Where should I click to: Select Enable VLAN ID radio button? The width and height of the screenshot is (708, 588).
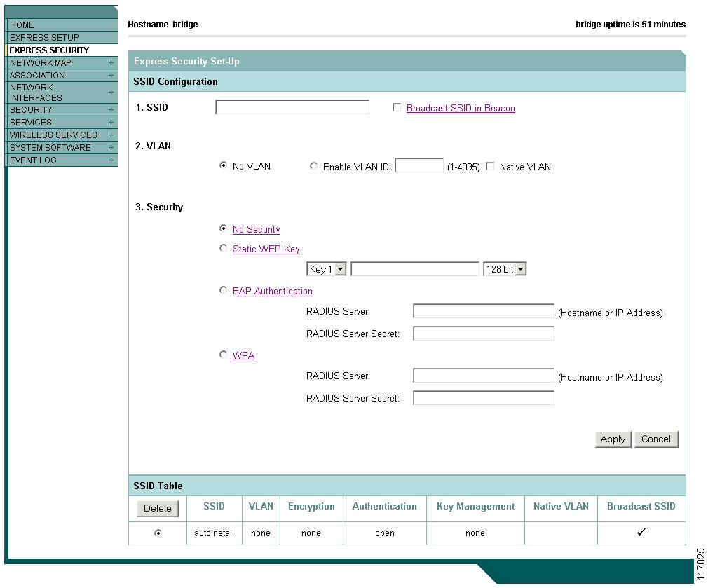[313, 166]
